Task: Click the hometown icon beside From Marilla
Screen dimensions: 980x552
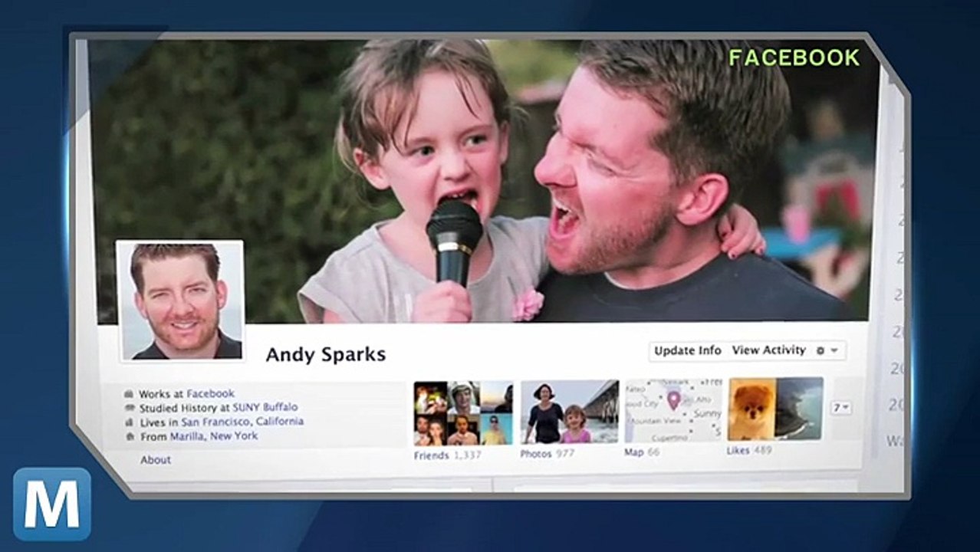Action: [130, 436]
